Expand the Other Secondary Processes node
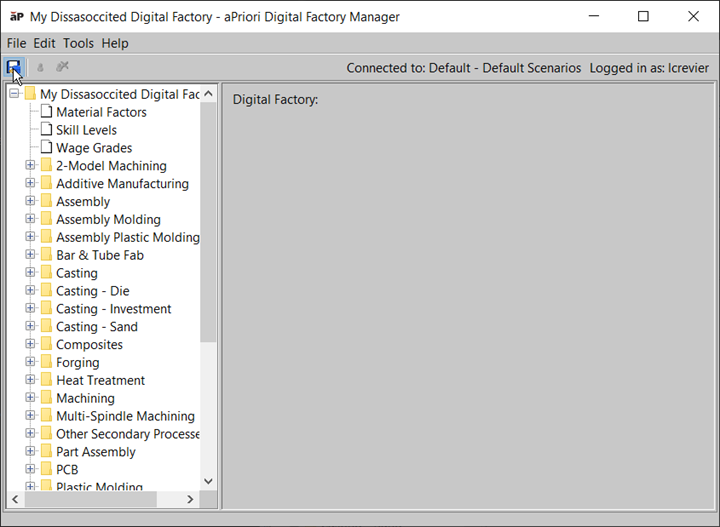The image size is (720, 527). (x=30, y=433)
